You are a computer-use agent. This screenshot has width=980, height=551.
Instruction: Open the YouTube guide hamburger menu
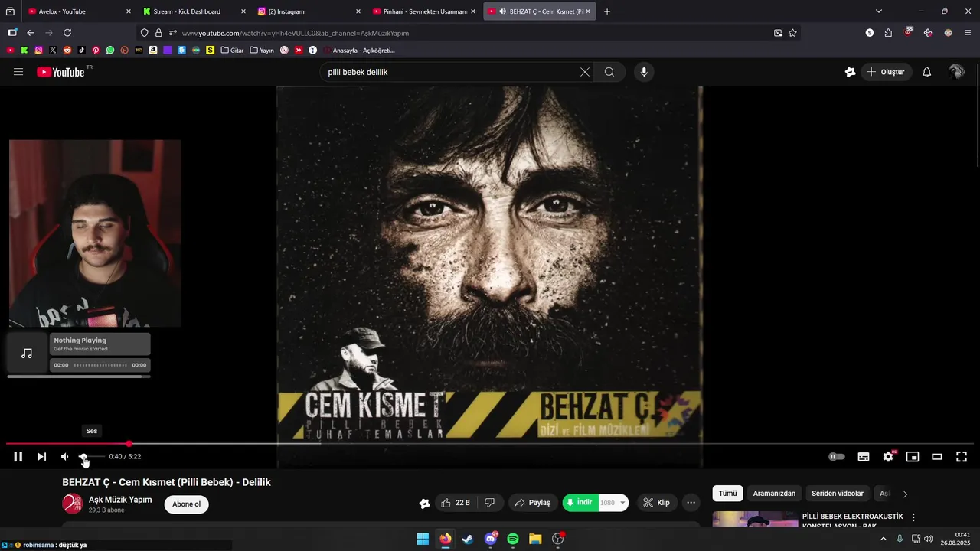pyautogui.click(x=18, y=72)
